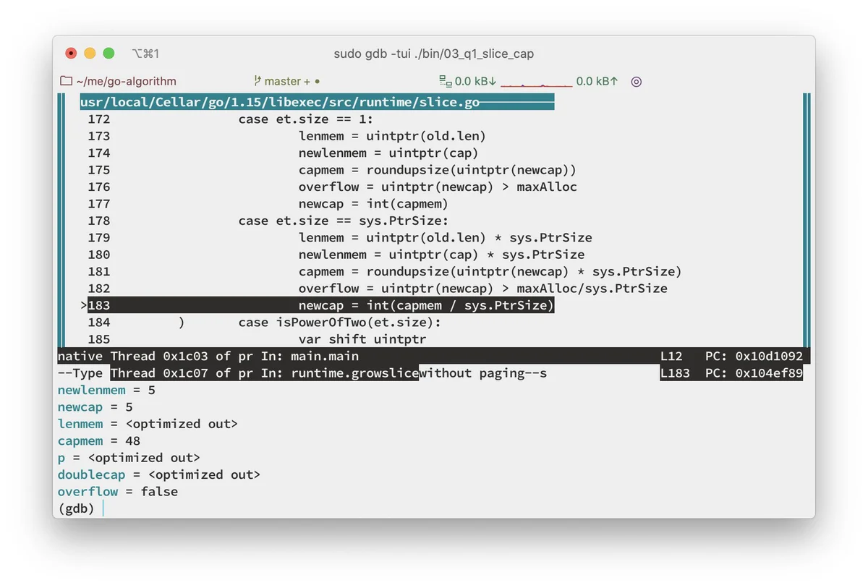Minimize the terminal with yellow button
868x588 pixels.
click(90, 53)
